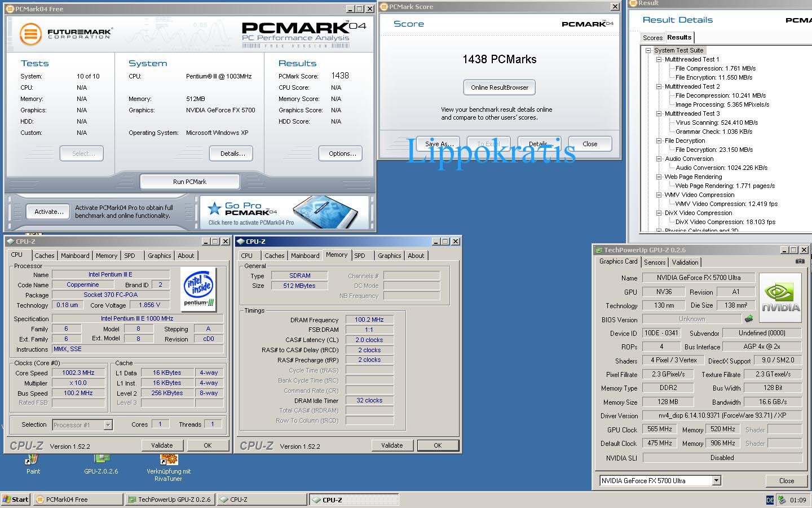Viewport: 812px width, 508px height.
Task: Click the Intel Inside Pentium III logo
Action: (x=200, y=289)
